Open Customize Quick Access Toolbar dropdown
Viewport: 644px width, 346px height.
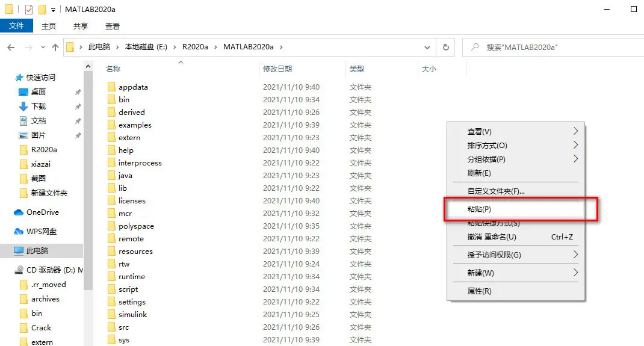tap(53, 10)
